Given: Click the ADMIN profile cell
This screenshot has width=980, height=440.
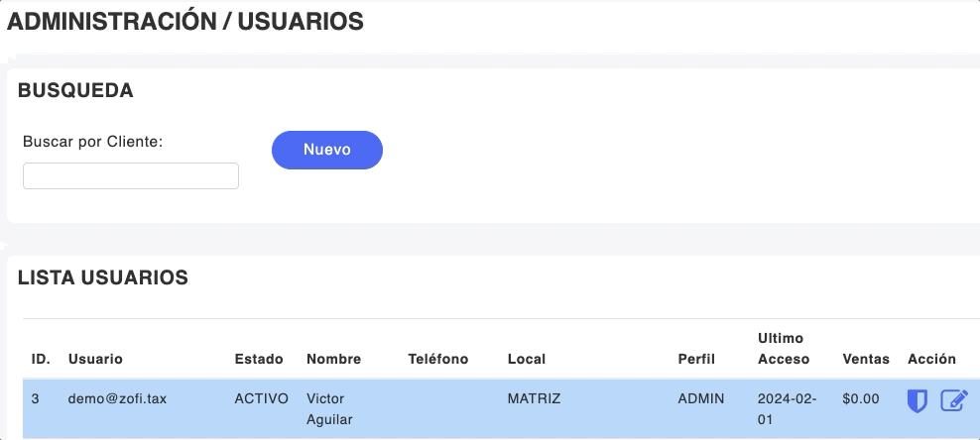Looking at the screenshot, I should (x=701, y=398).
